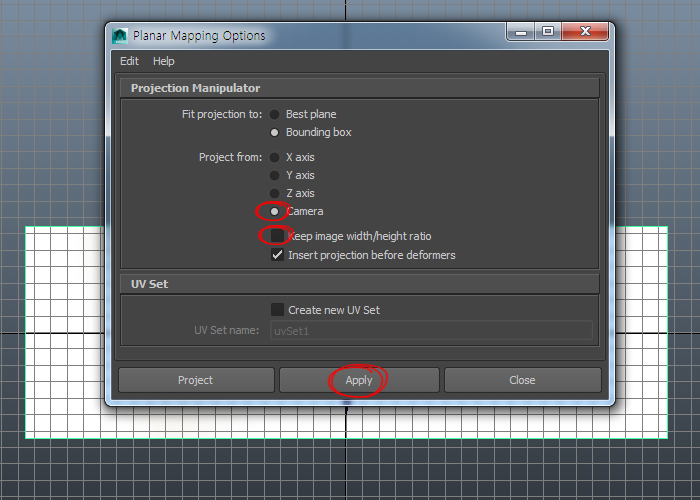Select Camera as projection source
The image size is (700, 500).
coord(275,211)
